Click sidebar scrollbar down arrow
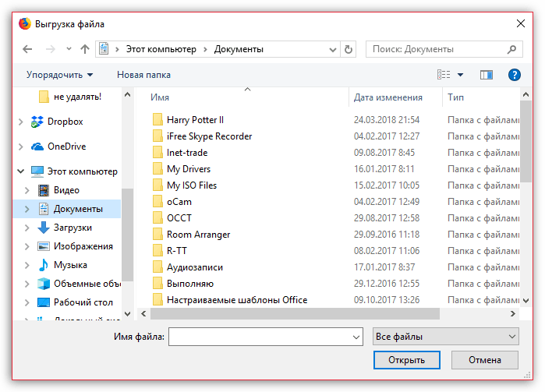This screenshot has width=545, height=392. click(x=128, y=313)
